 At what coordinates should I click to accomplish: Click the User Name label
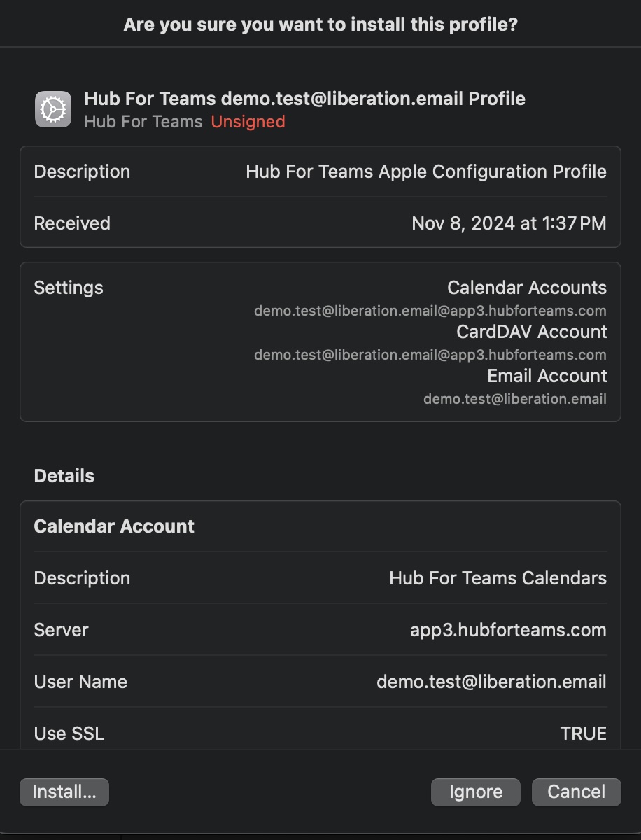coord(80,682)
